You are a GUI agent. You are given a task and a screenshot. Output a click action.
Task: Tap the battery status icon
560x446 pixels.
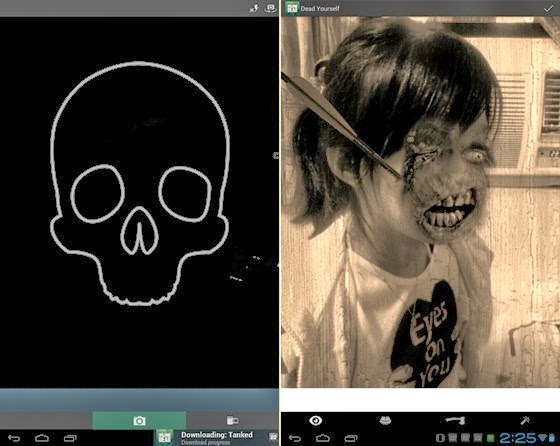(x=552, y=438)
